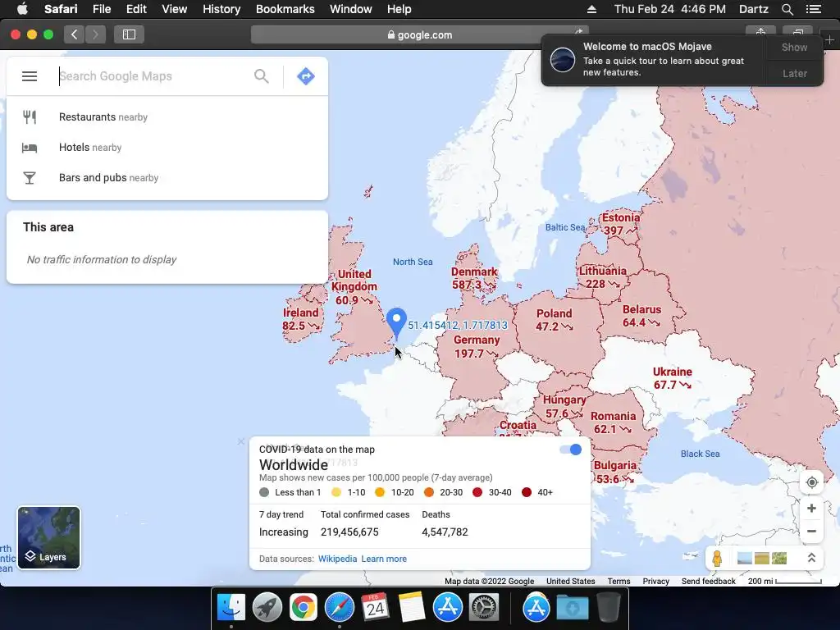840x630 pixels.
Task: Open Directions with the blue arrow icon
Action: (x=306, y=76)
